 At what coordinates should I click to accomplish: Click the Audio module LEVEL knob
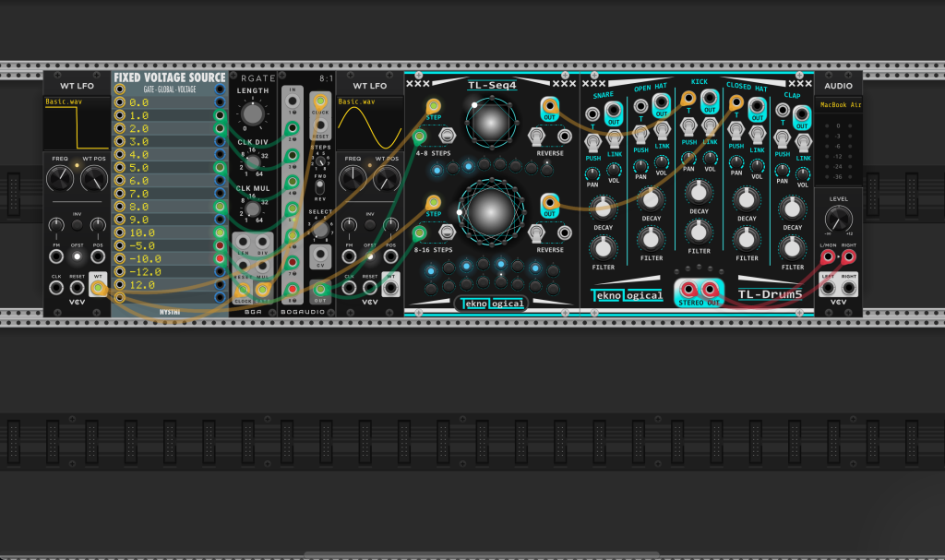point(838,219)
